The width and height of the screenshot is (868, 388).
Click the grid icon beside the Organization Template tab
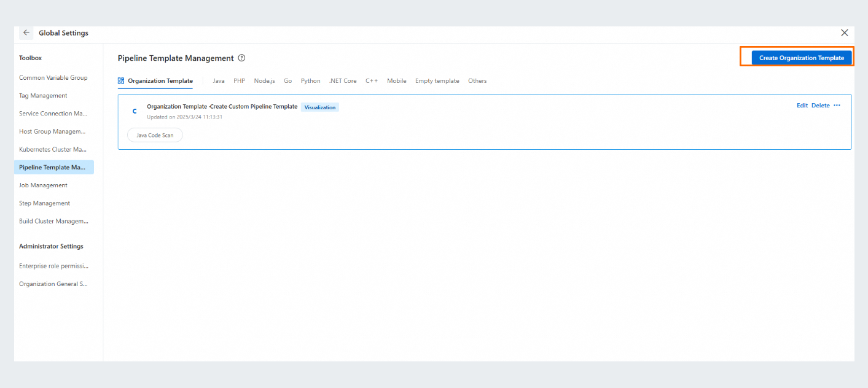tap(121, 80)
